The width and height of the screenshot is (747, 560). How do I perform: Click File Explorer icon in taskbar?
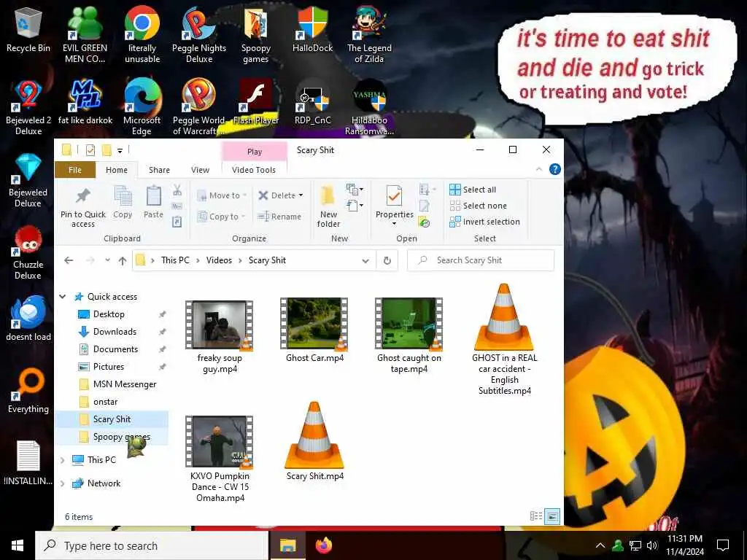(x=287, y=545)
